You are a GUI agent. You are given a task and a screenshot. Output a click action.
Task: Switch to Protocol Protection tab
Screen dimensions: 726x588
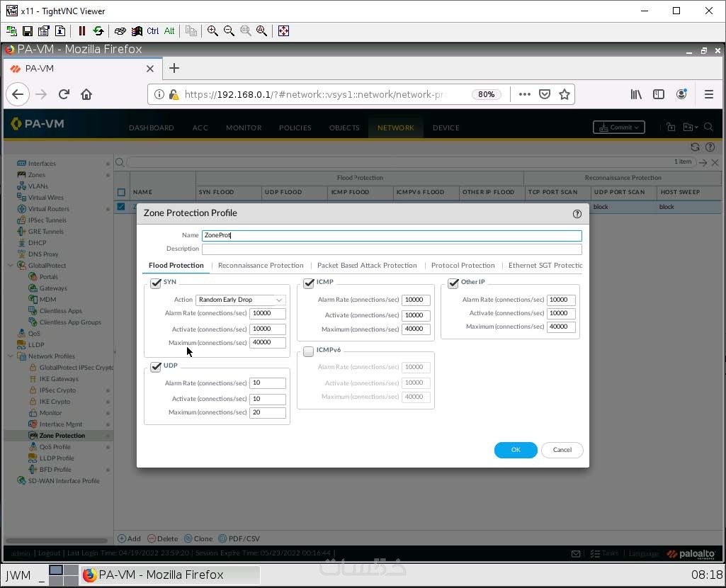(463, 265)
